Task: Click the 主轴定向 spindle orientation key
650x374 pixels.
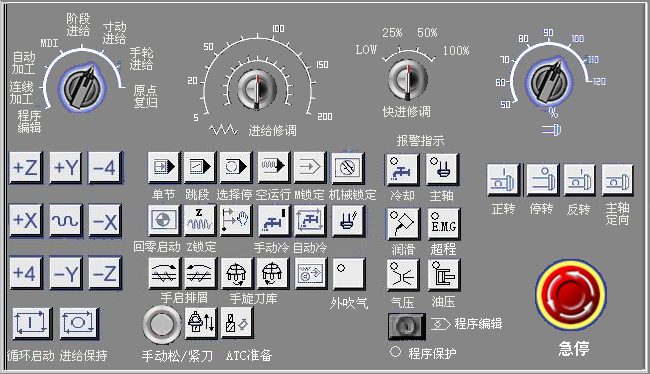Action: pos(617,180)
